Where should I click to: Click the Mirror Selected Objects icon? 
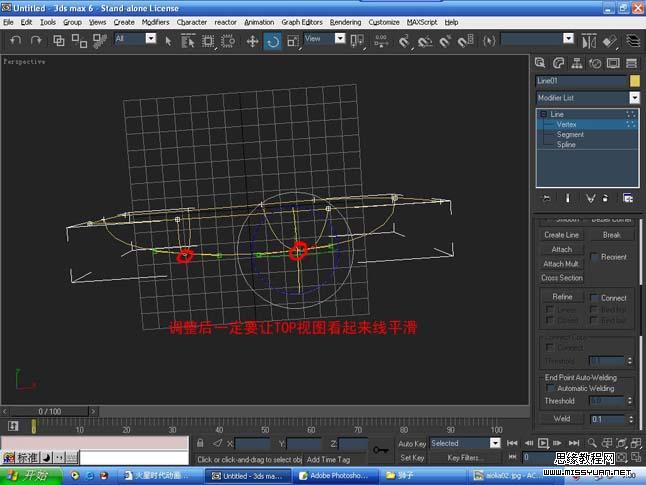coord(589,41)
